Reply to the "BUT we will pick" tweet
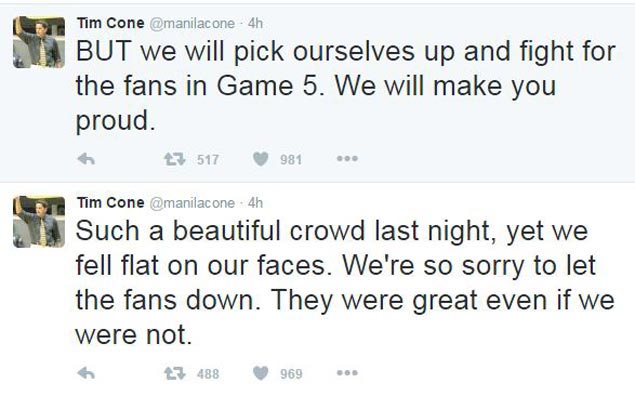This screenshot has width=635, height=396. pyautogui.click(x=86, y=159)
